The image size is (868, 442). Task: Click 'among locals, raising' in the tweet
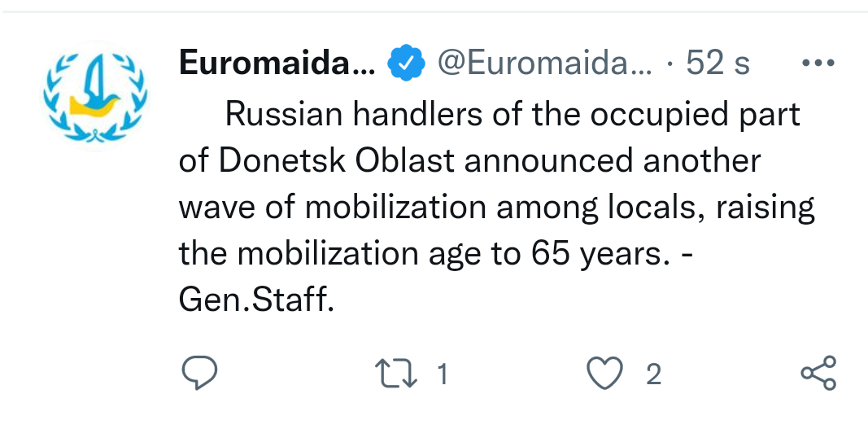[656, 208]
